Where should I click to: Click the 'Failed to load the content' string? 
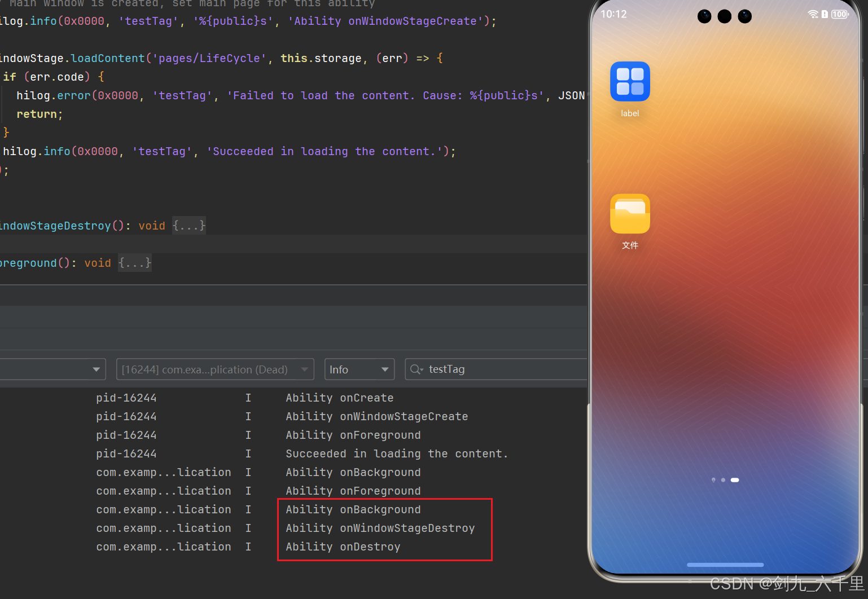point(385,95)
